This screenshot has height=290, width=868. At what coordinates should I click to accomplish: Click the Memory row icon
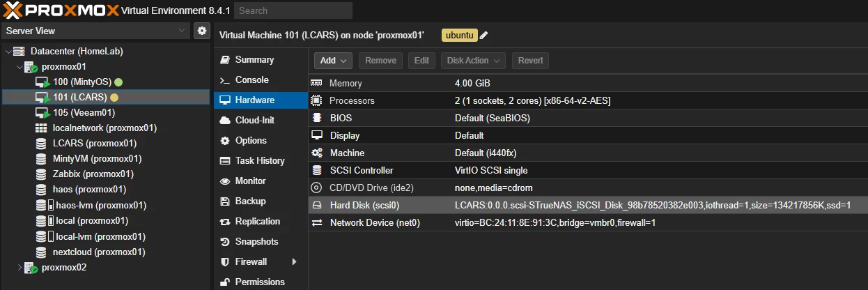317,83
